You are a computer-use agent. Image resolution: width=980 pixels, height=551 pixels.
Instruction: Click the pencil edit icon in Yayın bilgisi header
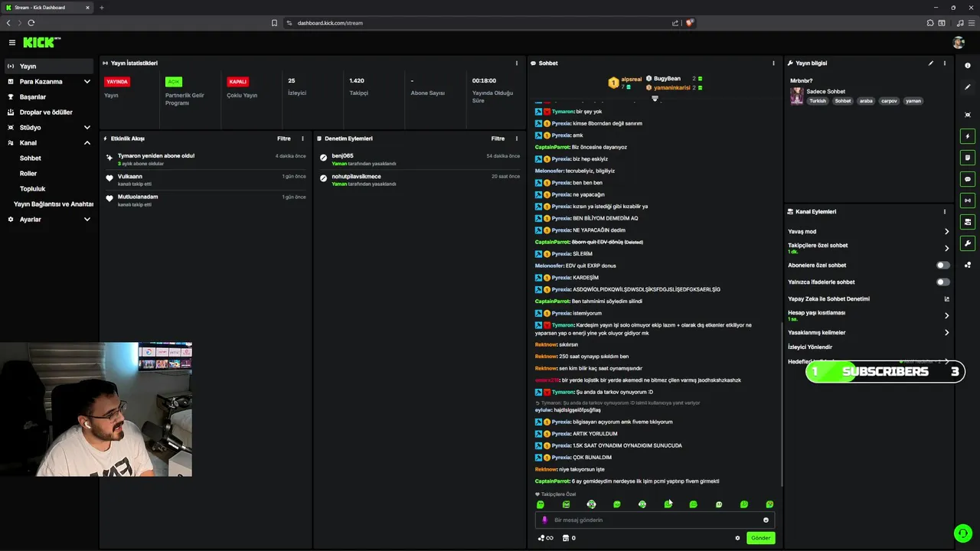coord(931,64)
